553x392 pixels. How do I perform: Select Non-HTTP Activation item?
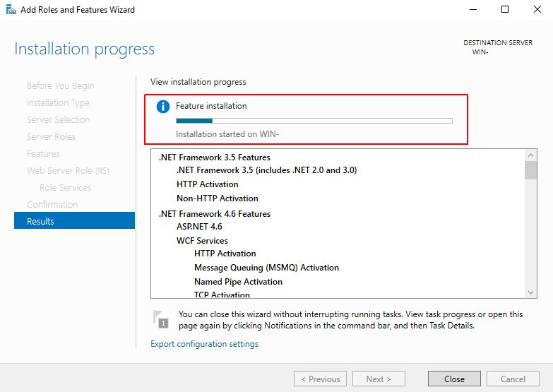pyautogui.click(x=218, y=198)
